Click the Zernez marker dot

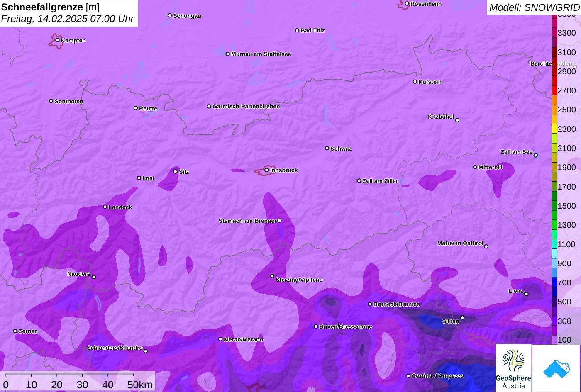(15, 331)
